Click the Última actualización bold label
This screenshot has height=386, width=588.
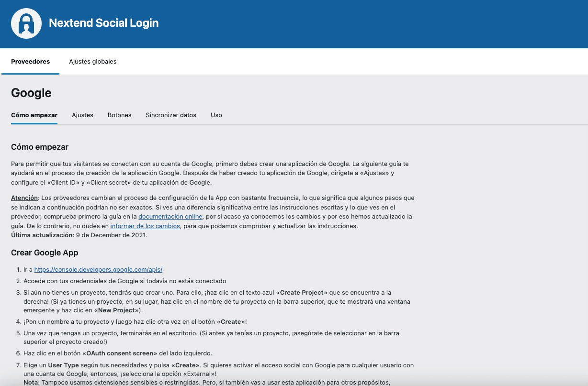(42, 235)
